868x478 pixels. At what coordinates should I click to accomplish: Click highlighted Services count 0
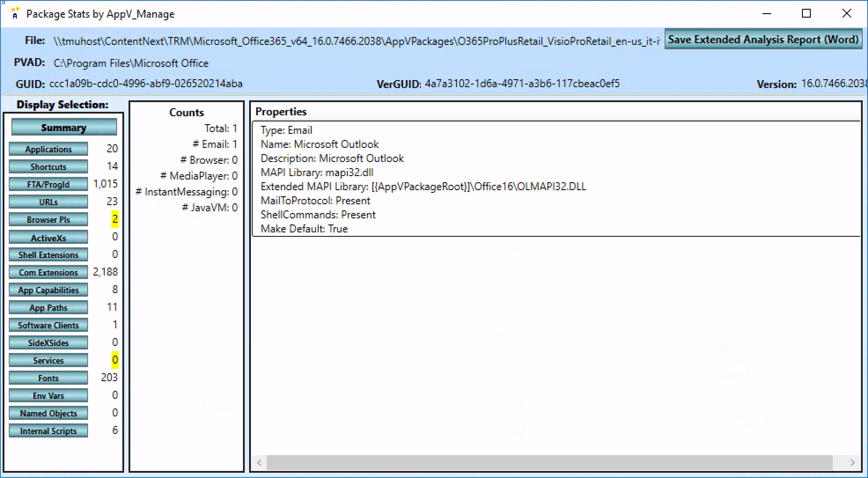pos(115,360)
